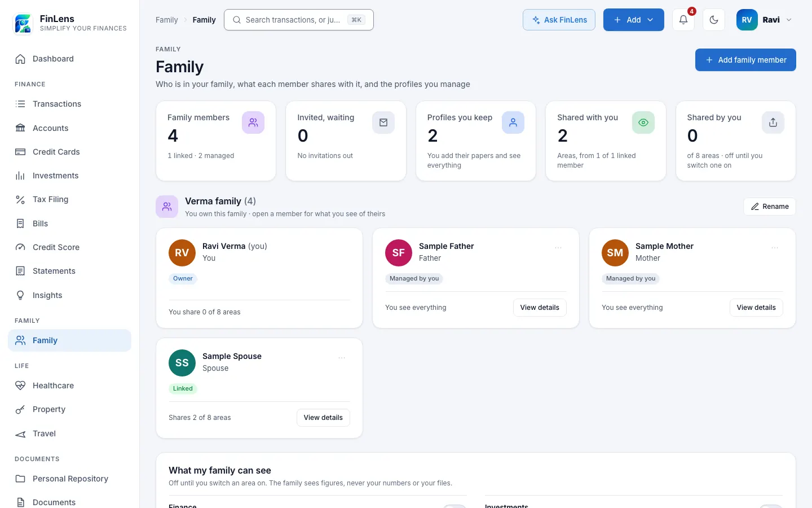This screenshot has width=812, height=508.
Task: Open Personal Repository in the sidebar
Action: coord(69,479)
